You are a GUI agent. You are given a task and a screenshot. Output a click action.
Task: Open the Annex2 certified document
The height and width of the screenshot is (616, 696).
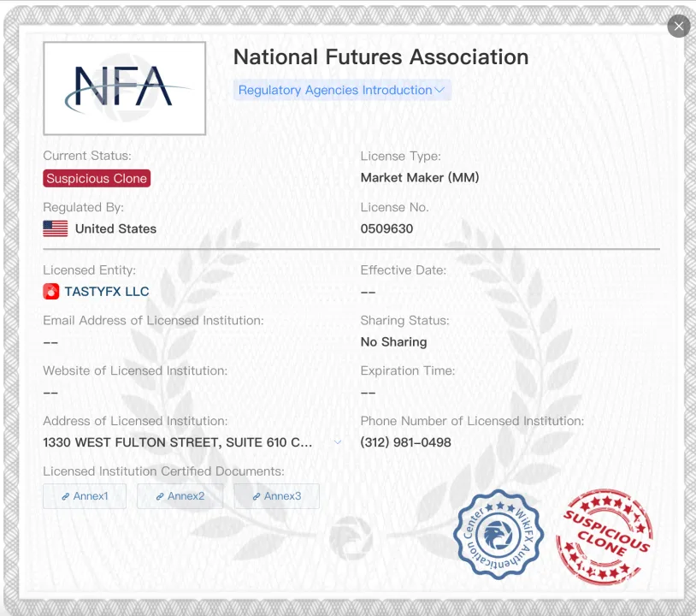point(180,496)
